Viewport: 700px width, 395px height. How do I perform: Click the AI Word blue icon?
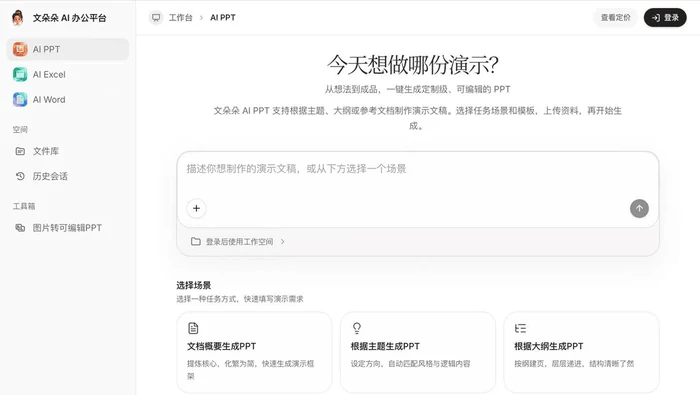pyautogui.click(x=20, y=100)
